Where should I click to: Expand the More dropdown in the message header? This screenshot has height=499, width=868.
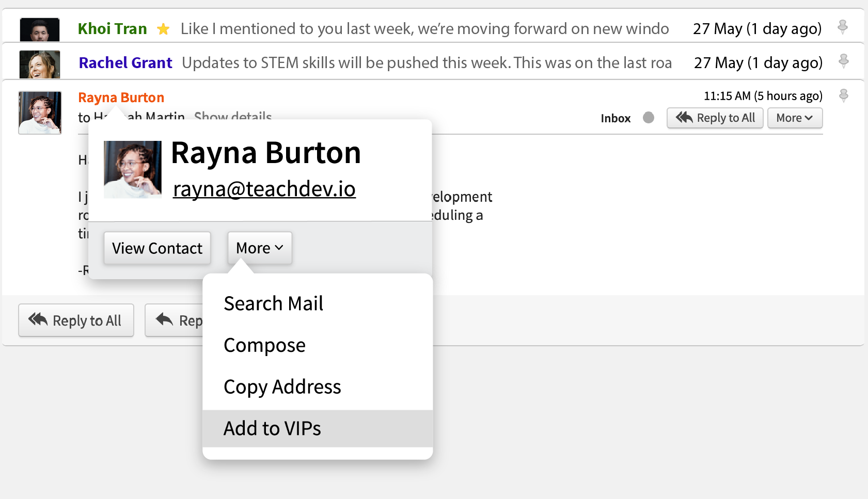[794, 118]
